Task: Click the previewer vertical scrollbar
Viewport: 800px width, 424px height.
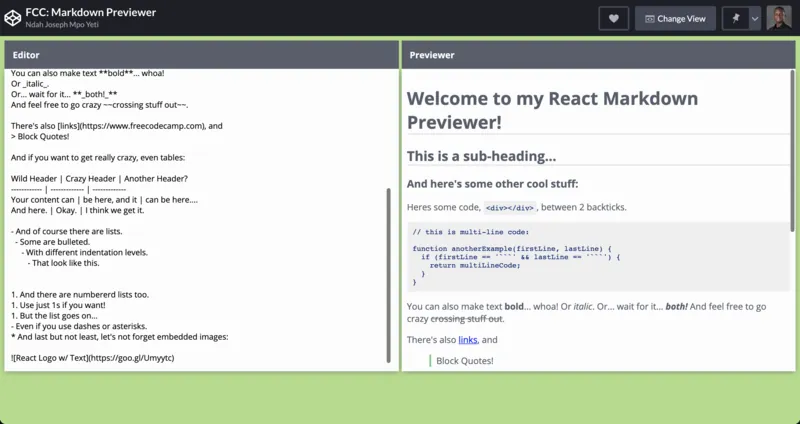Action: [x=792, y=151]
